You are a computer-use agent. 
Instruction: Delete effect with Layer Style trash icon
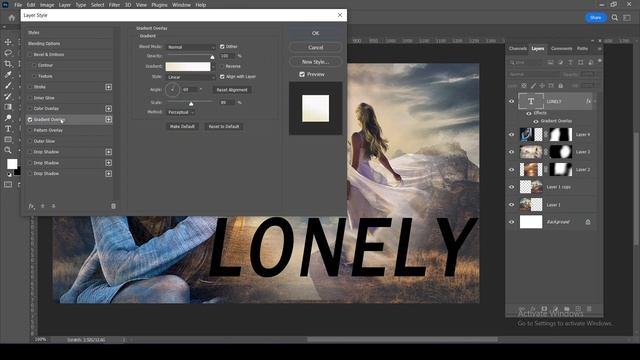[113, 206]
